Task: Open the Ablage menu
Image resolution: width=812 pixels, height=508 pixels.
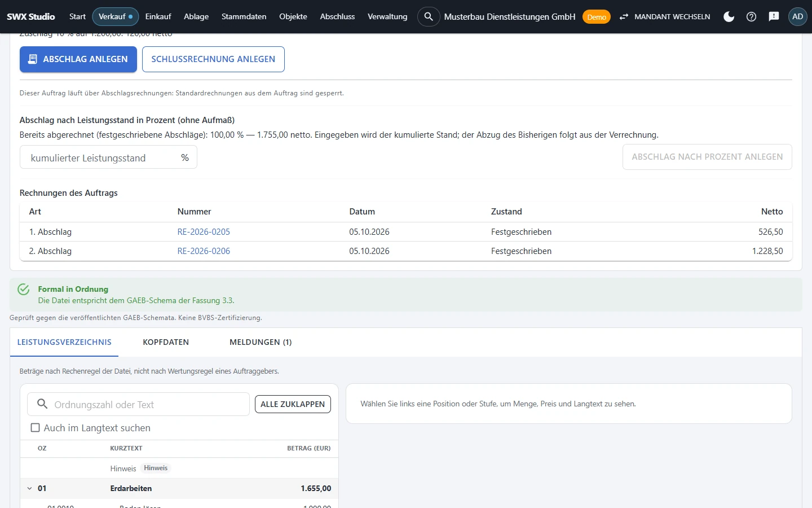Action: pos(196,16)
